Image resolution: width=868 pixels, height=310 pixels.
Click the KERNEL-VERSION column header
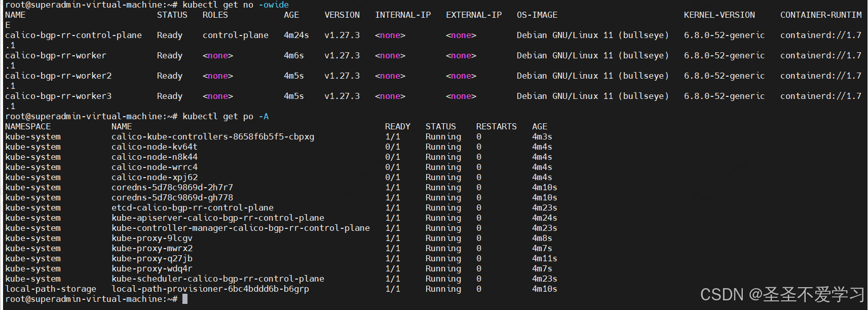click(x=719, y=15)
